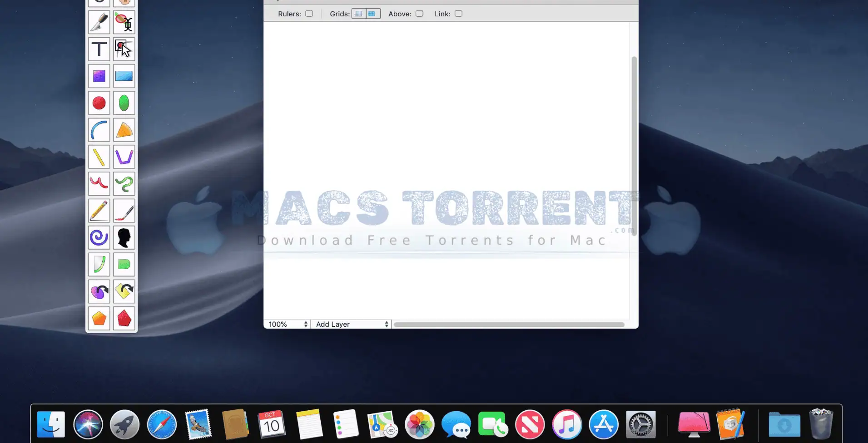868x443 pixels.
Task: Select the curved page corner tool
Action: point(99,265)
